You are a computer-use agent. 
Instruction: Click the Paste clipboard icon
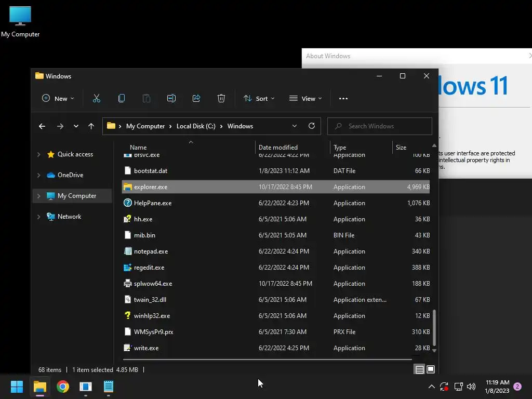point(146,98)
